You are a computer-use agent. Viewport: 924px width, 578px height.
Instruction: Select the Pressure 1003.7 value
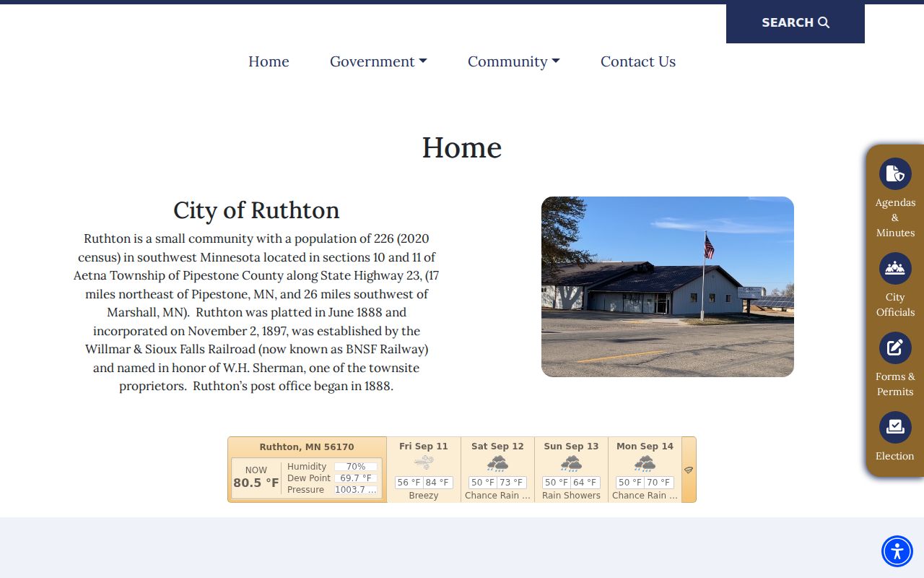click(356, 490)
